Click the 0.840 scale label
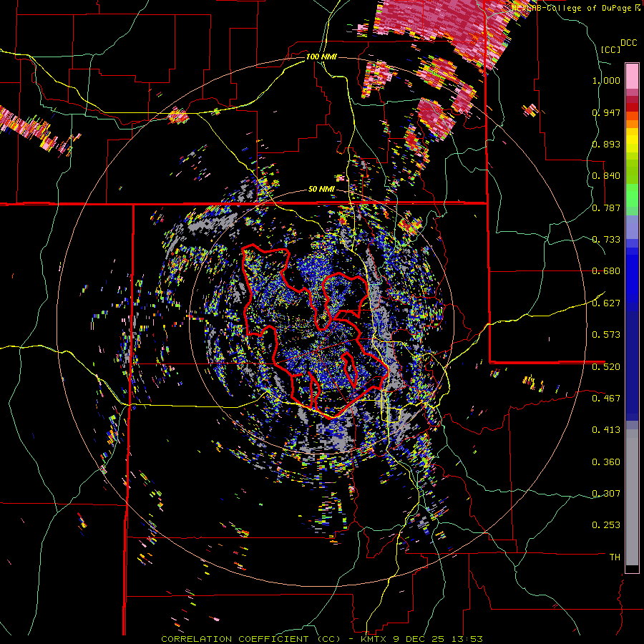 point(606,176)
